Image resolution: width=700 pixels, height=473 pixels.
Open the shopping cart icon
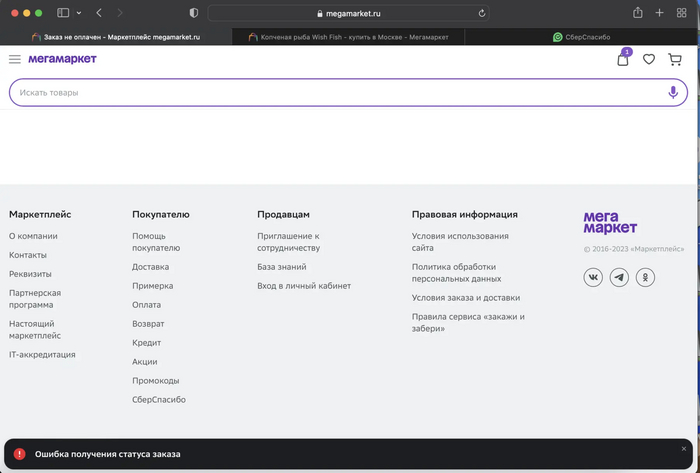pyautogui.click(x=675, y=60)
